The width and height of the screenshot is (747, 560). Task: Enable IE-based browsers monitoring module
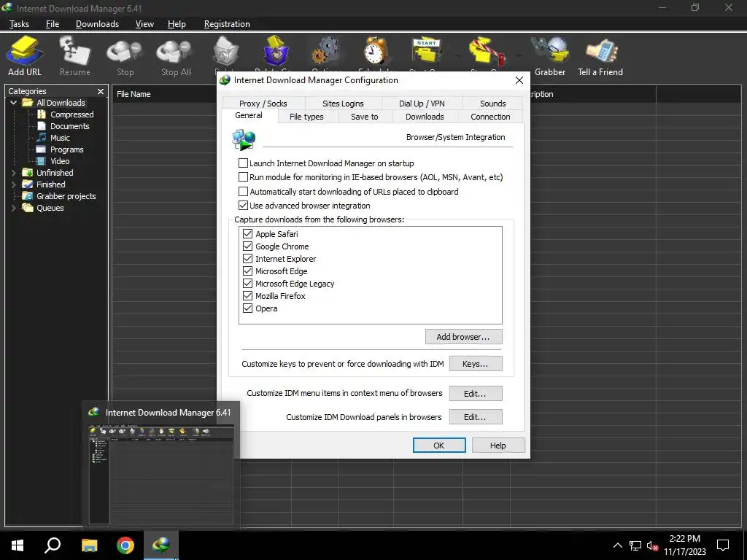243,177
